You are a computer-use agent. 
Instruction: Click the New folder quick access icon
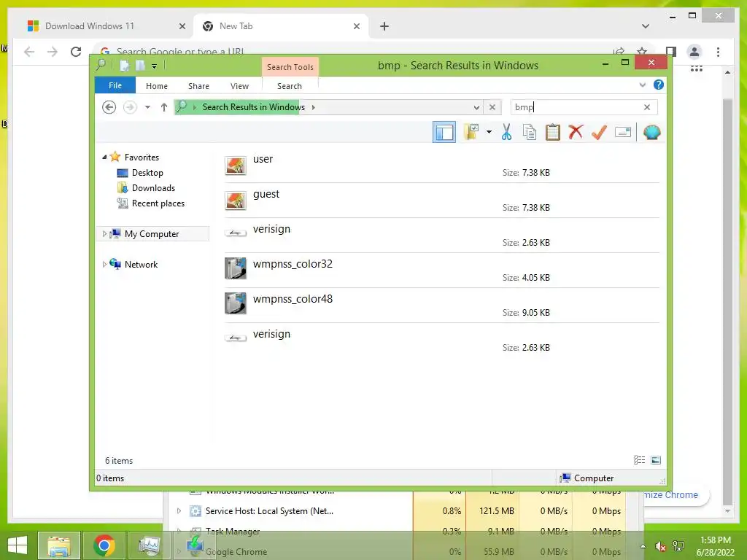click(x=141, y=65)
